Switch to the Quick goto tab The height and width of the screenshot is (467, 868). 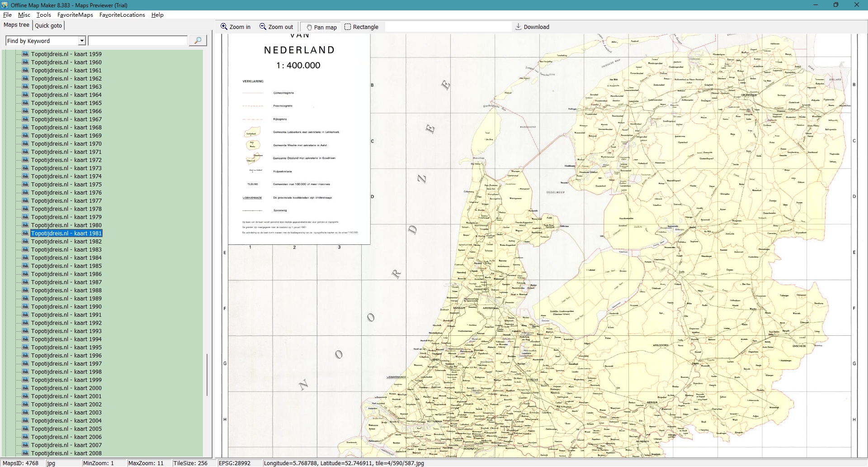[x=48, y=26]
